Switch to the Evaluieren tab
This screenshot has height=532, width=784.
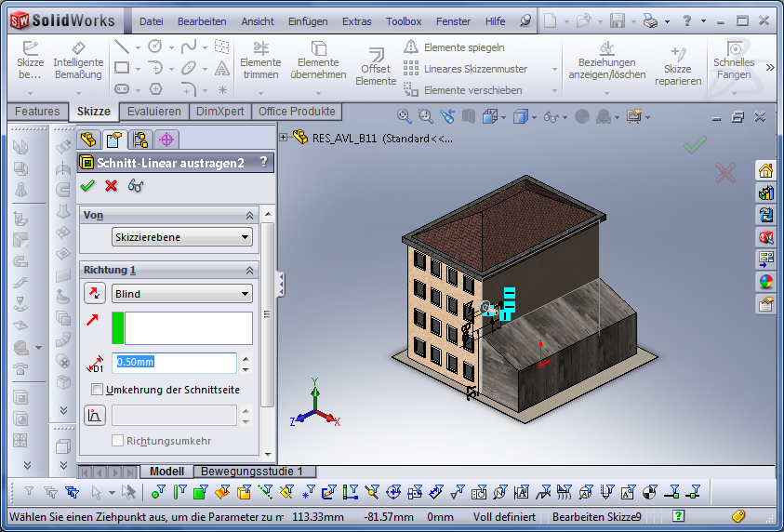153,112
